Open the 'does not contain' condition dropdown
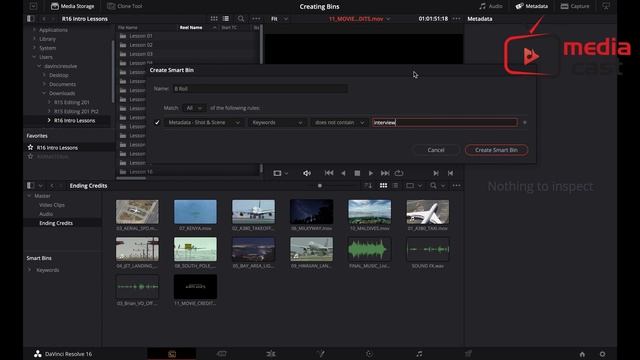The image size is (640, 360). [339, 122]
